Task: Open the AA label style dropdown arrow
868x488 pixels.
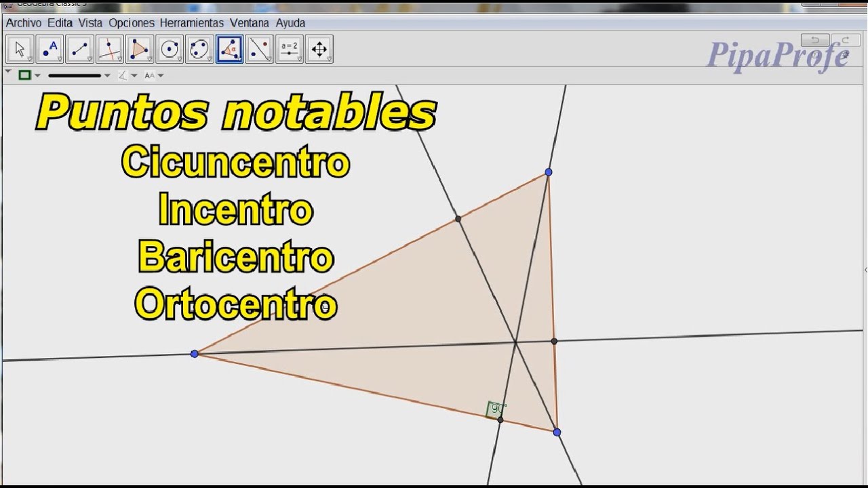Action: pos(160,76)
